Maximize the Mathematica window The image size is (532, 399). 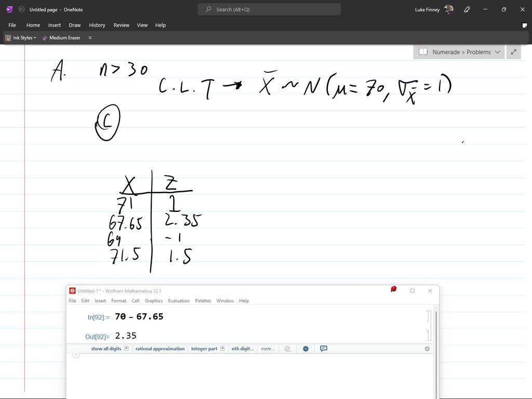[412, 290]
